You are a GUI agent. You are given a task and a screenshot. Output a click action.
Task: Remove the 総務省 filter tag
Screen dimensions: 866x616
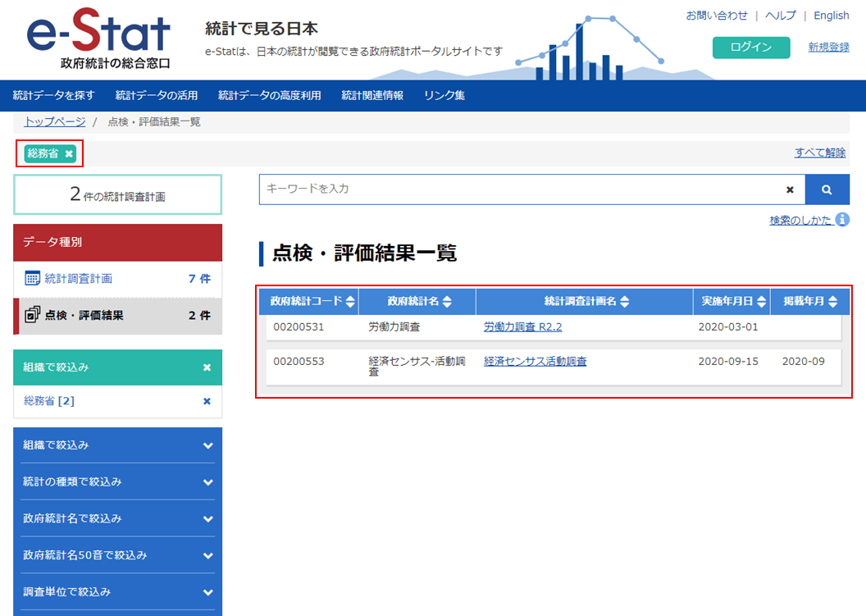click(x=70, y=153)
